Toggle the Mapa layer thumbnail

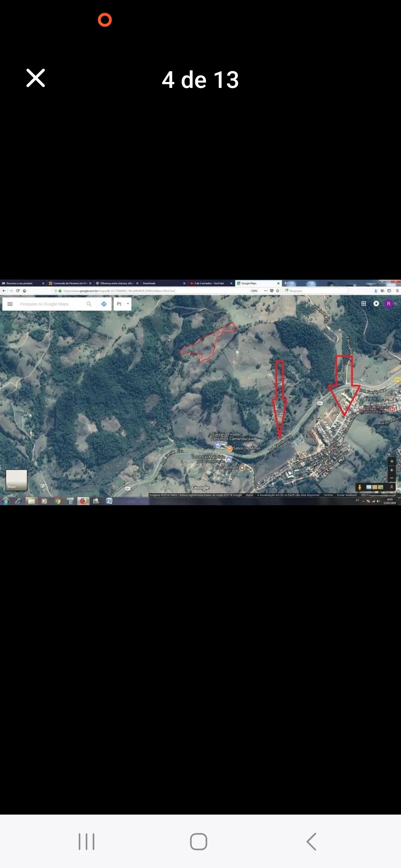(16, 480)
